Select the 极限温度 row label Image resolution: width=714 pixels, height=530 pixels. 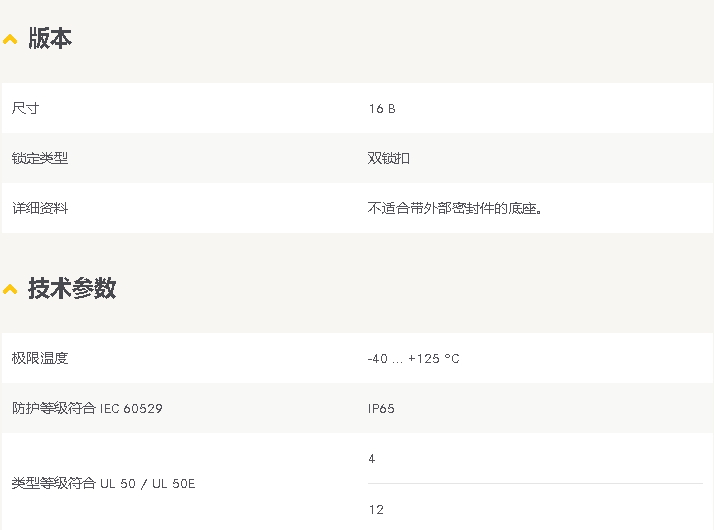click(40, 358)
